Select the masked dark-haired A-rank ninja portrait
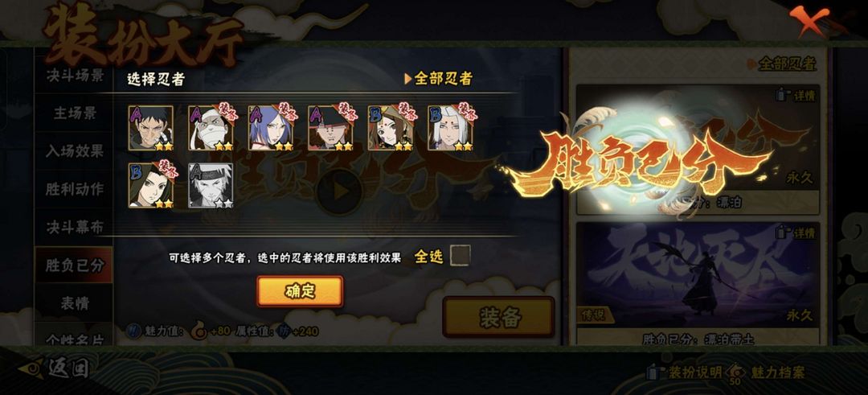This screenshot has width=868, height=395. 150,128
